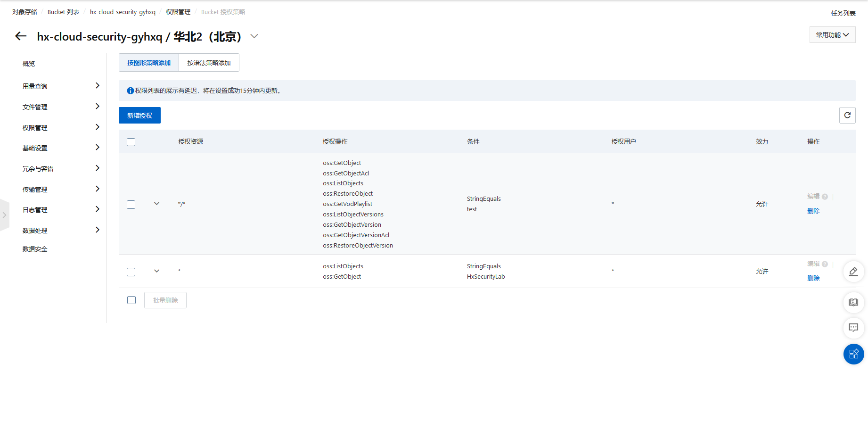
Task: Open the 概览 sidebar item
Action: click(29, 64)
